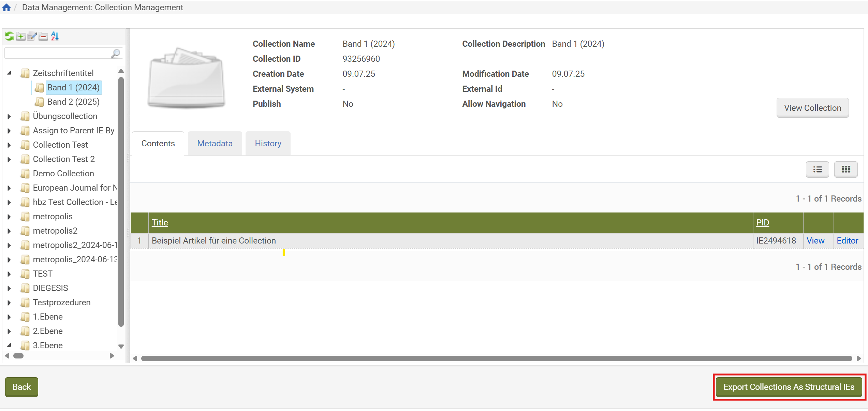Delete a collection with the minus folder icon
Screen dimensions: 868x411
coord(43,36)
